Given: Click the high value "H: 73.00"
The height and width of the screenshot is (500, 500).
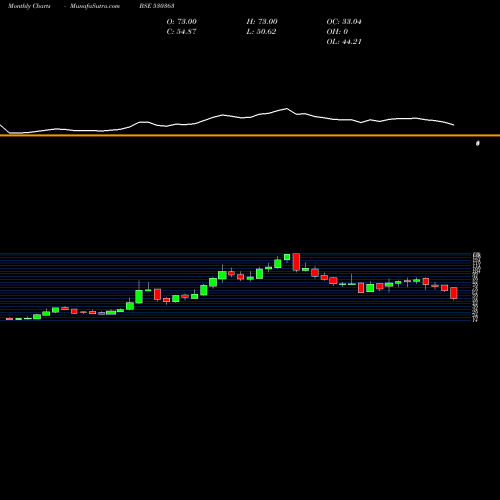Looking at the screenshot, I should pos(262,22).
